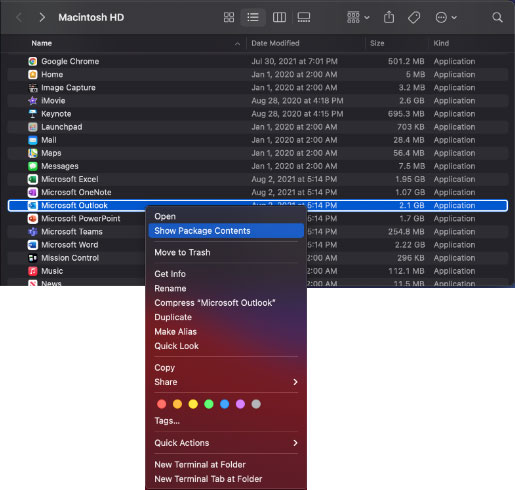Apply the yellow tag color

(193, 404)
